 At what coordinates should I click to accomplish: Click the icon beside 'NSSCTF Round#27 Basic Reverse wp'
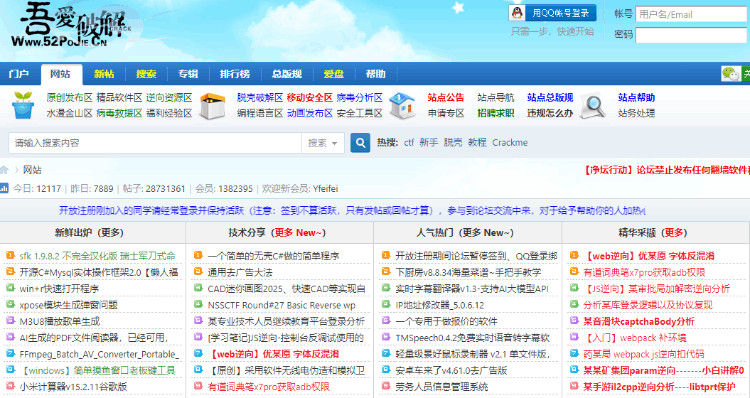pos(198,304)
